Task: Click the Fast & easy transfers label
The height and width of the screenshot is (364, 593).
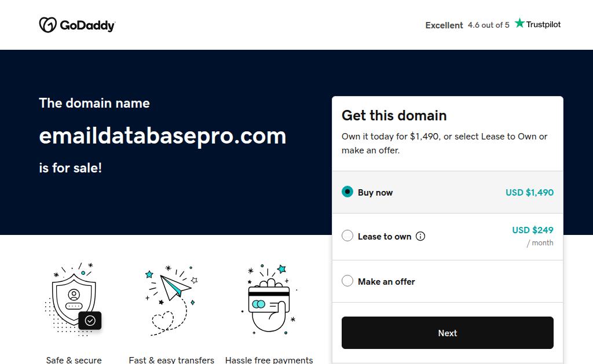Action: coord(171,360)
